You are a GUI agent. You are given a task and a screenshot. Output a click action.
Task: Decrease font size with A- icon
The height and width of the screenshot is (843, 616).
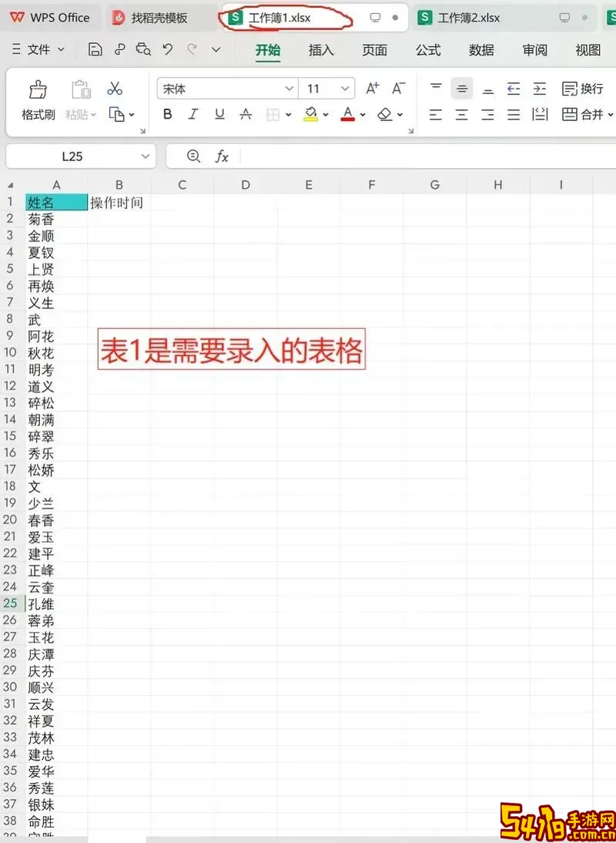pos(399,88)
